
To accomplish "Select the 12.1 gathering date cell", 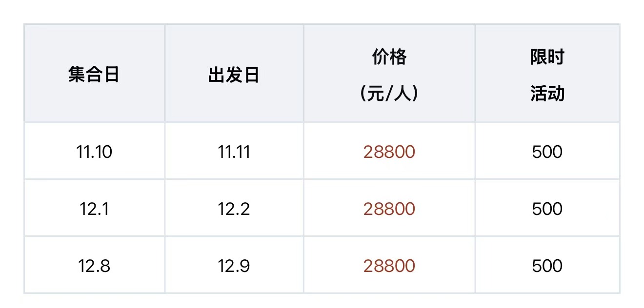I will 94,209.
